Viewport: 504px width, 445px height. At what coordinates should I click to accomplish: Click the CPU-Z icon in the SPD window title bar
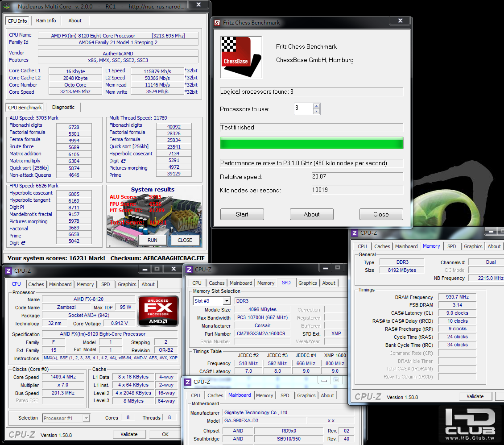pos(189,270)
